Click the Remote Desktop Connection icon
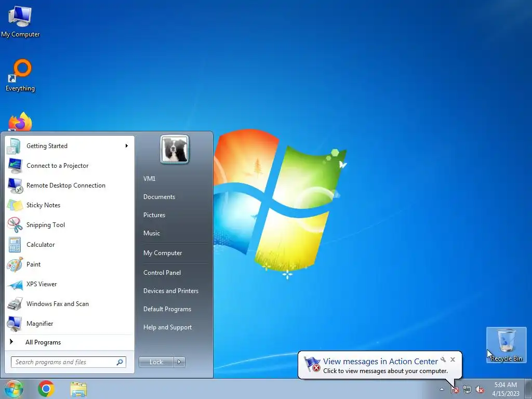The image size is (532, 399). point(14,185)
